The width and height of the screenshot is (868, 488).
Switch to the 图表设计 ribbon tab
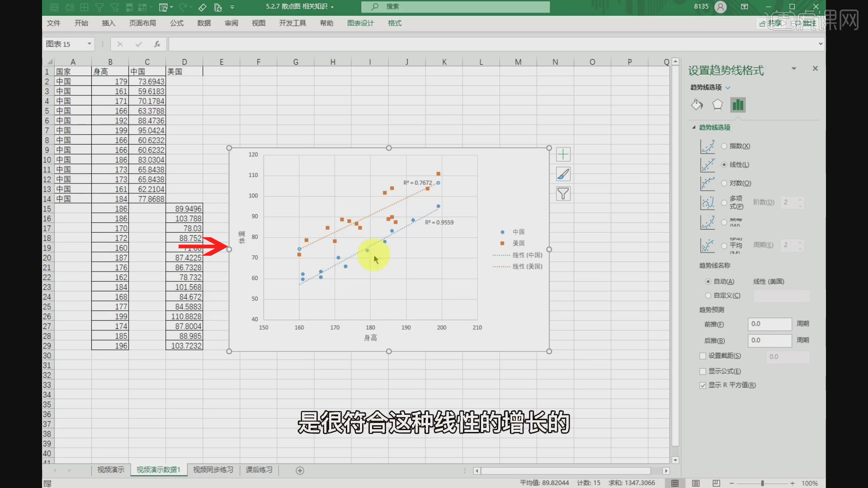pos(360,23)
